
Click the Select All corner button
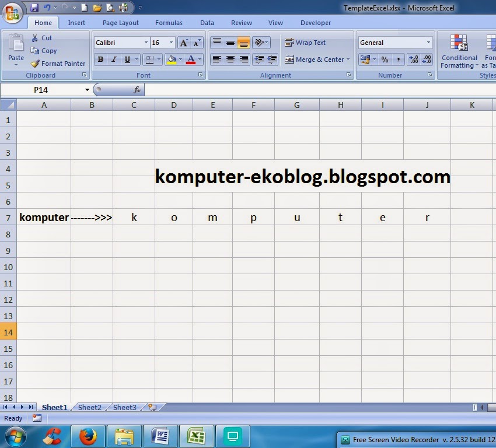pos(9,104)
